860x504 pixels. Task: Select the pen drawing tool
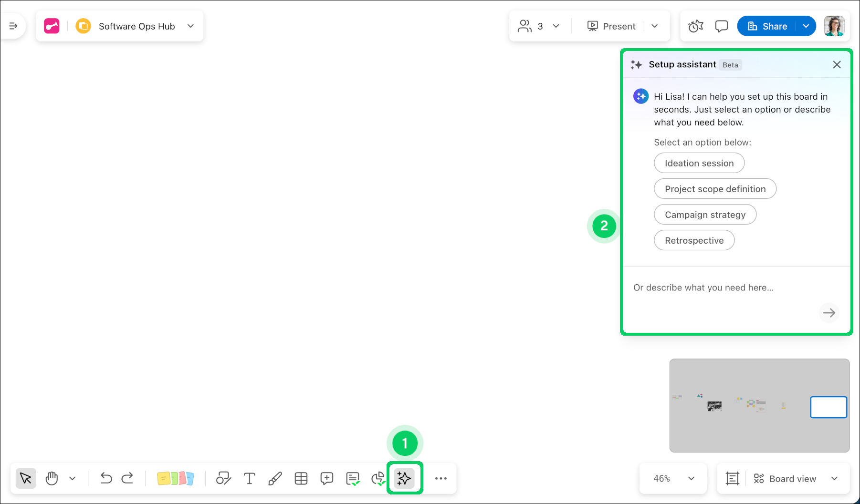pos(275,478)
